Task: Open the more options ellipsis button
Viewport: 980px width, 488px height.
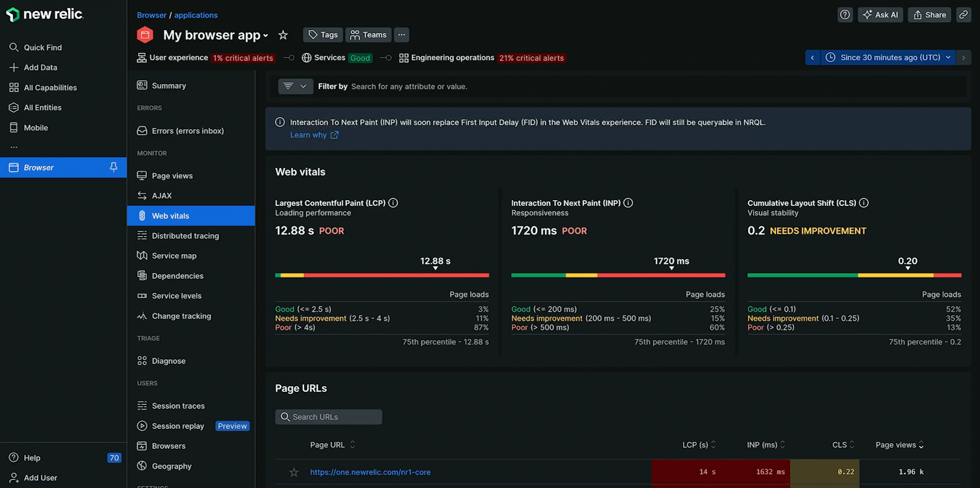Action: (401, 35)
